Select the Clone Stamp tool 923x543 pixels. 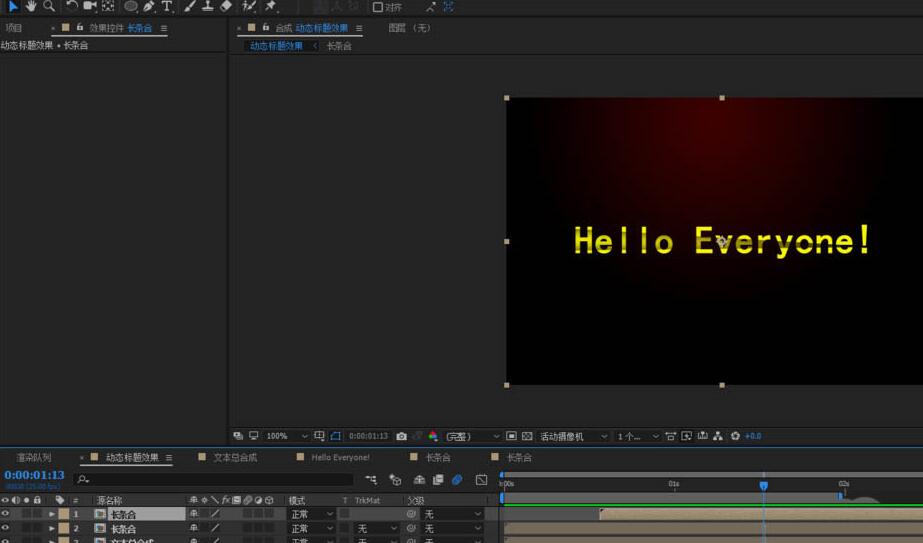(x=207, y=6)
